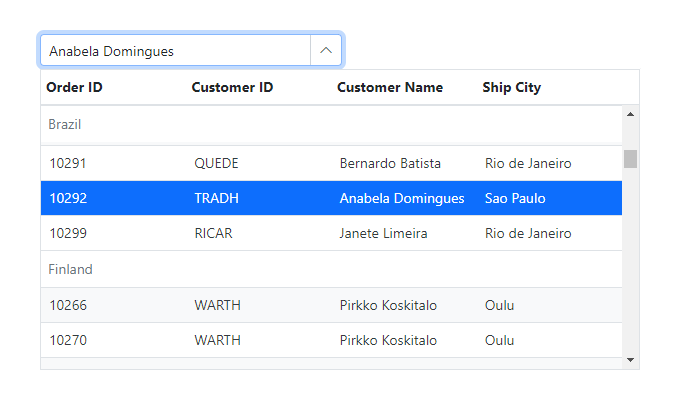The width and height of the screenshot is (676, 405).
Task: Click the Anabela Domingues input field
Action: click(x=175, y=50)
